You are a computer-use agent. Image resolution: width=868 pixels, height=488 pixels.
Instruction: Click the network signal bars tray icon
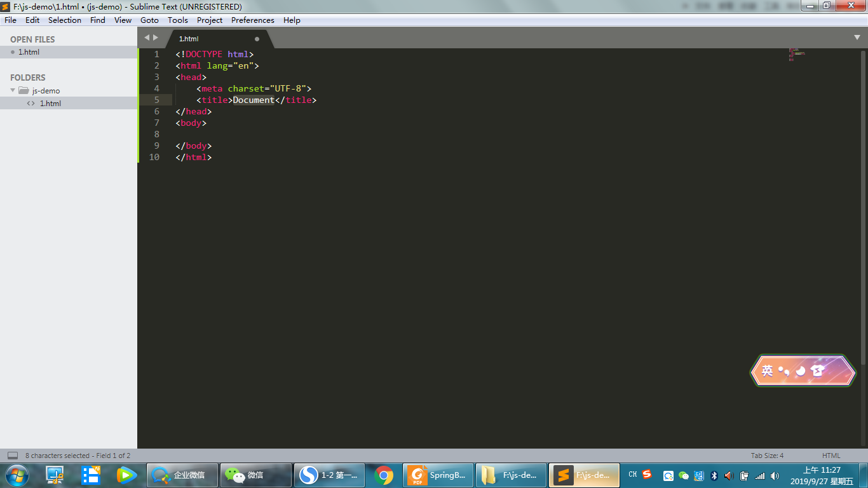pos(760,475)
